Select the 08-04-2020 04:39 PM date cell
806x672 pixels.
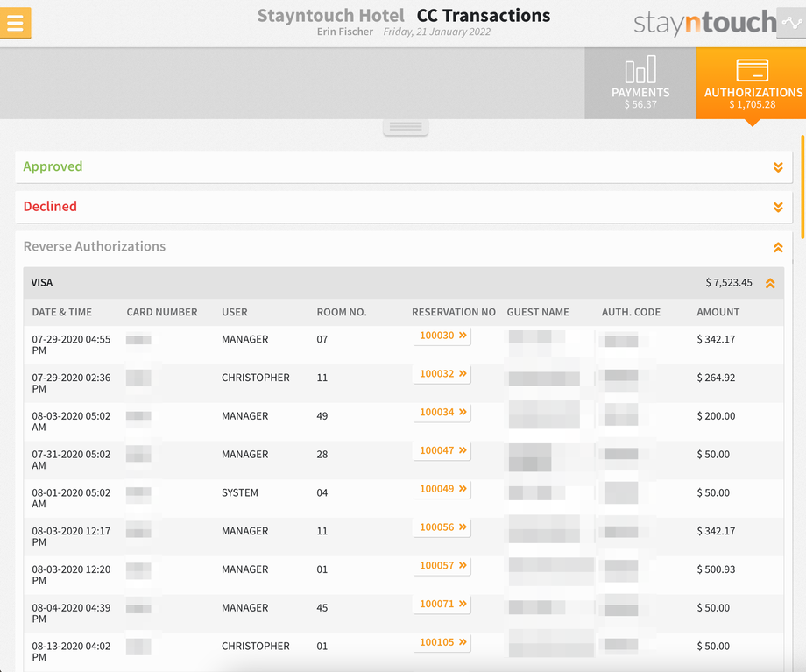[x=71, y=613]
